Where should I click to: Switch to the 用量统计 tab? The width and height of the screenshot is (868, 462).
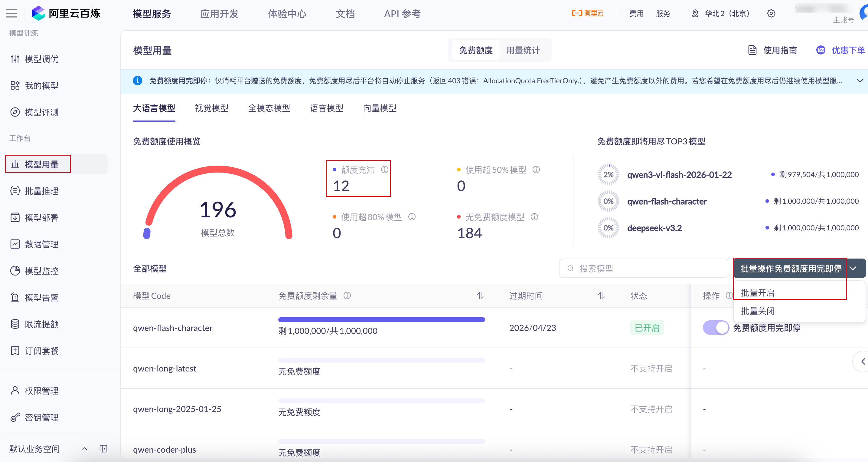point(523,50)
